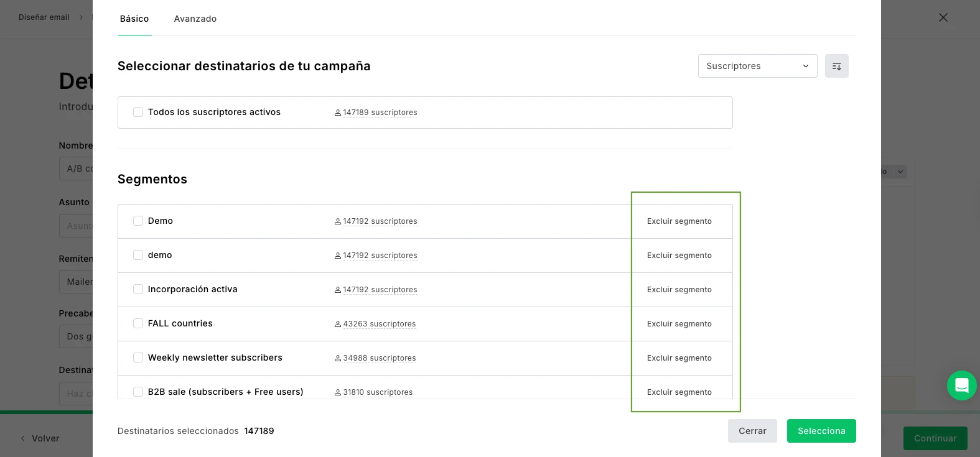Select the Básico tab
The width and height of the screenshot is (980, 457).
tap(134, 19)
